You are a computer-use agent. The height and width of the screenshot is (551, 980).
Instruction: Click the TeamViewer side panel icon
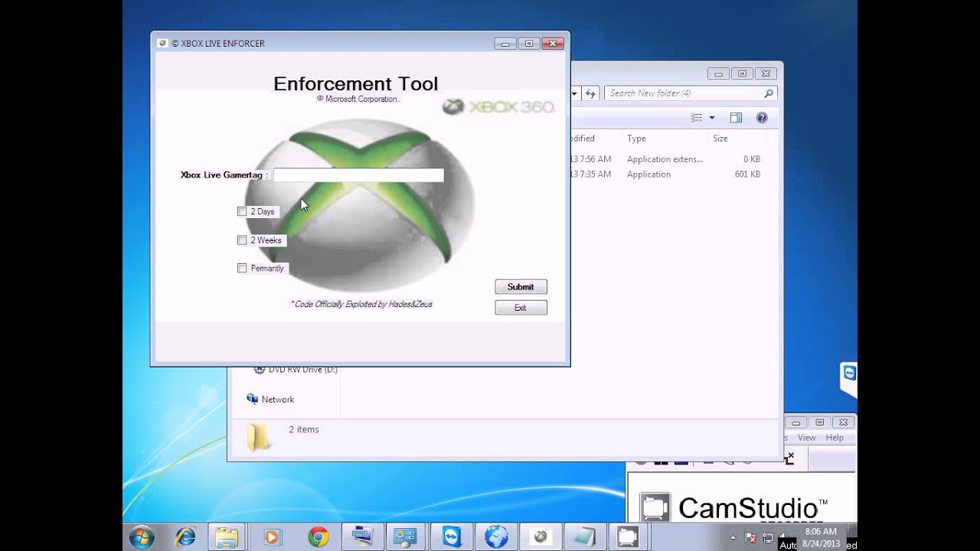[849, 373]
